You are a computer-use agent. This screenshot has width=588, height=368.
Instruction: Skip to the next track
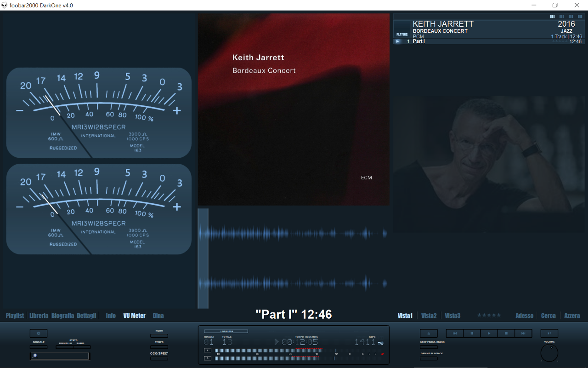523,333
